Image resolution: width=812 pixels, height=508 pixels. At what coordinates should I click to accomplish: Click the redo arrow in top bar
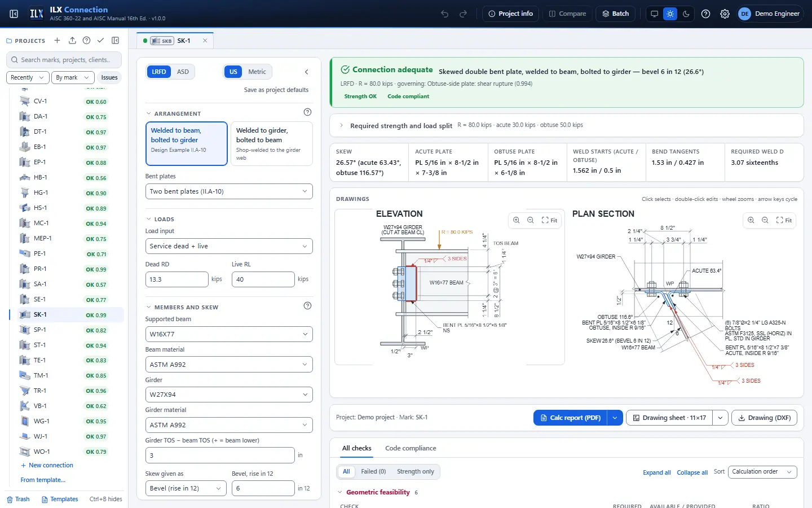tap(463, 14)
